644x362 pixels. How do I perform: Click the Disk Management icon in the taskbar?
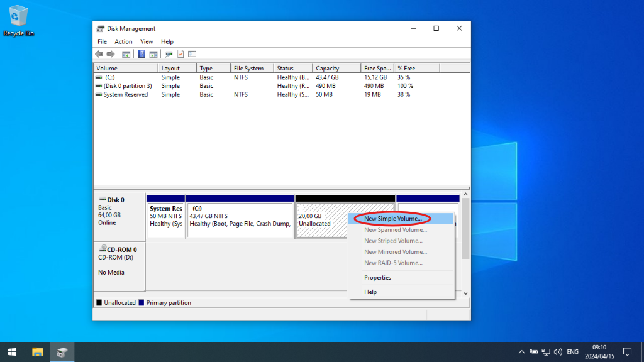point(62,351)
